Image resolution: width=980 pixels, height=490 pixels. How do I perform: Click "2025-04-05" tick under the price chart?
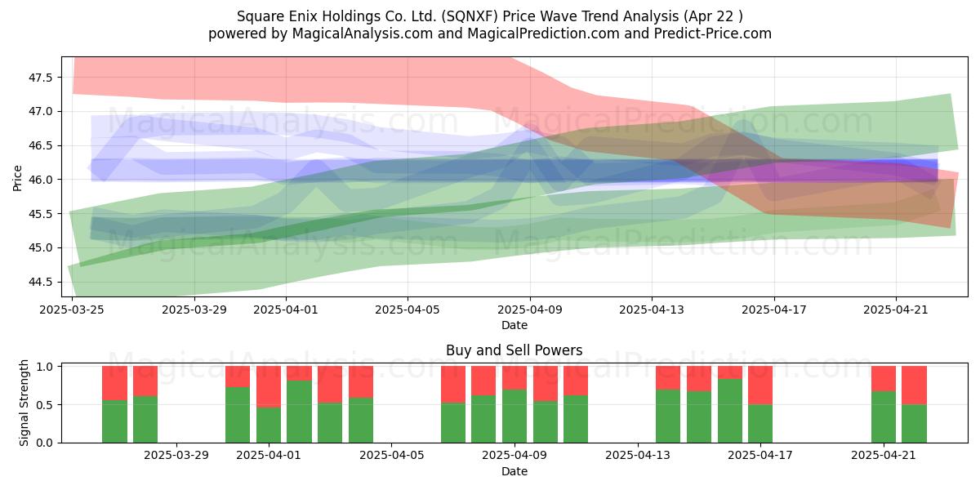tap(408, 310)
